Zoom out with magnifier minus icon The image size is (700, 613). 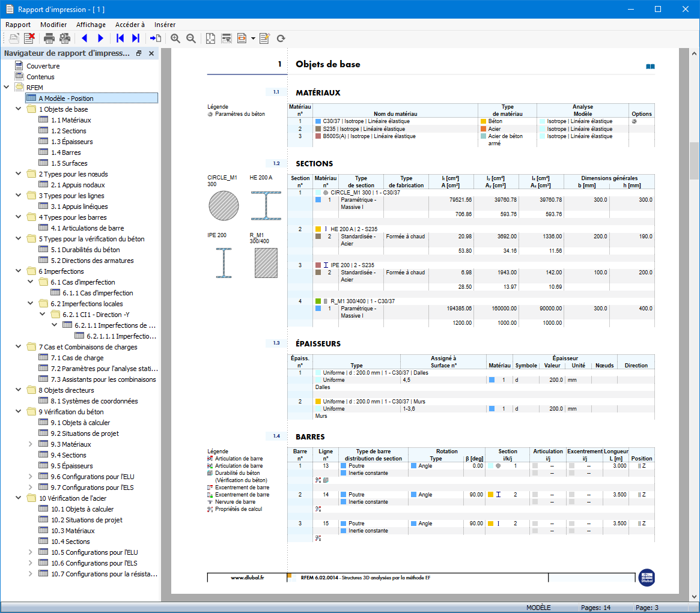(191, 38)
